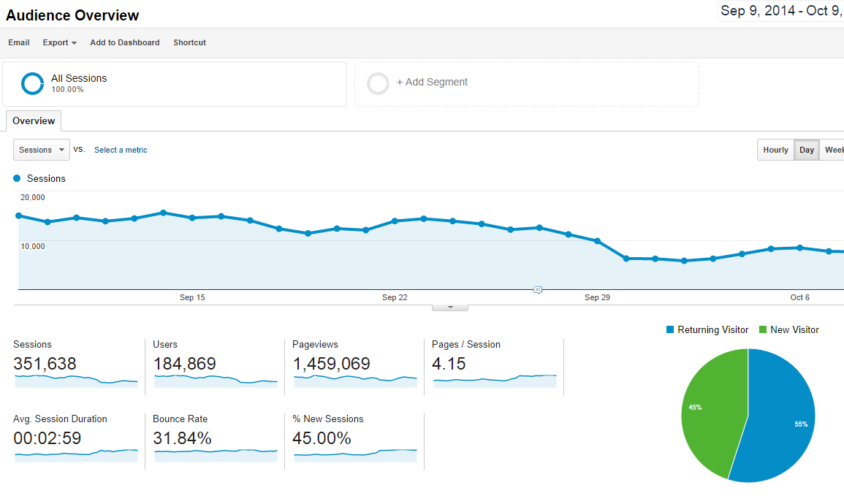This screenshot has width=844, height=504.
Task: Click the % New Sessions value 45.00%
Action: click(x=322, y=438)
